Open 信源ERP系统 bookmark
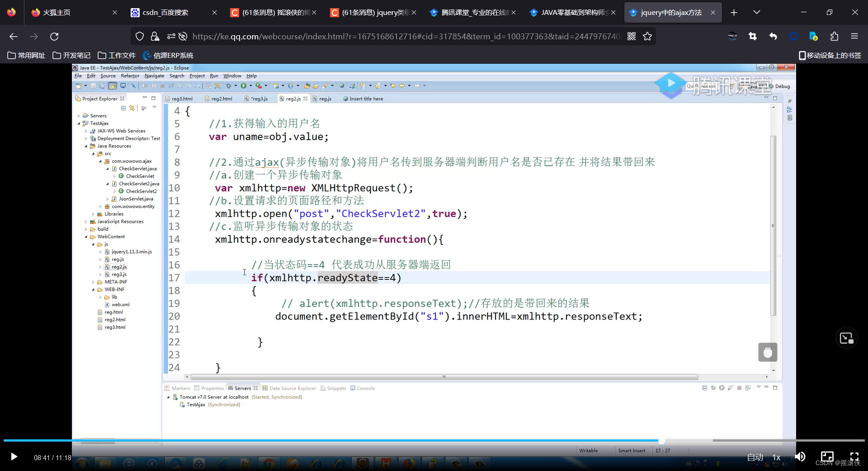Viewport: 868px width, 471px height. [168, 56]
